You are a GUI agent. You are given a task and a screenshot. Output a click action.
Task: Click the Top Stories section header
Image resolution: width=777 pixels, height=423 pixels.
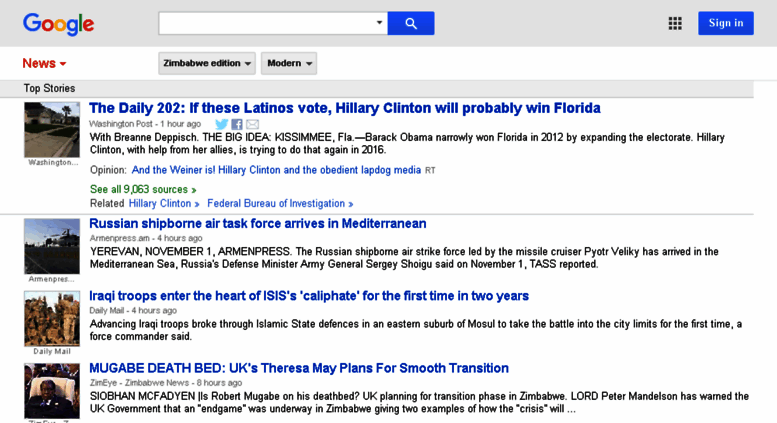[x=50, y=88]
